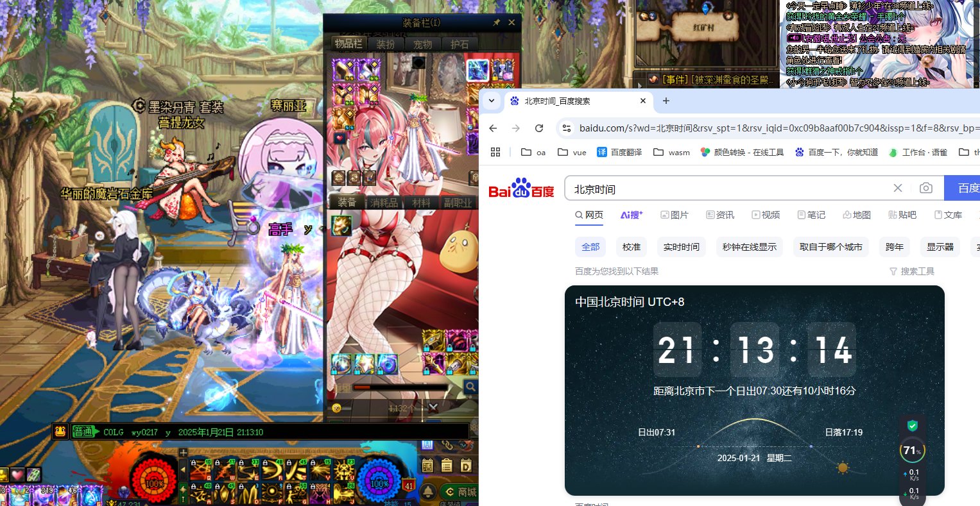Close the 北京时间_百度搜索 tab
The image size is (980, 506).
[643, 101]
